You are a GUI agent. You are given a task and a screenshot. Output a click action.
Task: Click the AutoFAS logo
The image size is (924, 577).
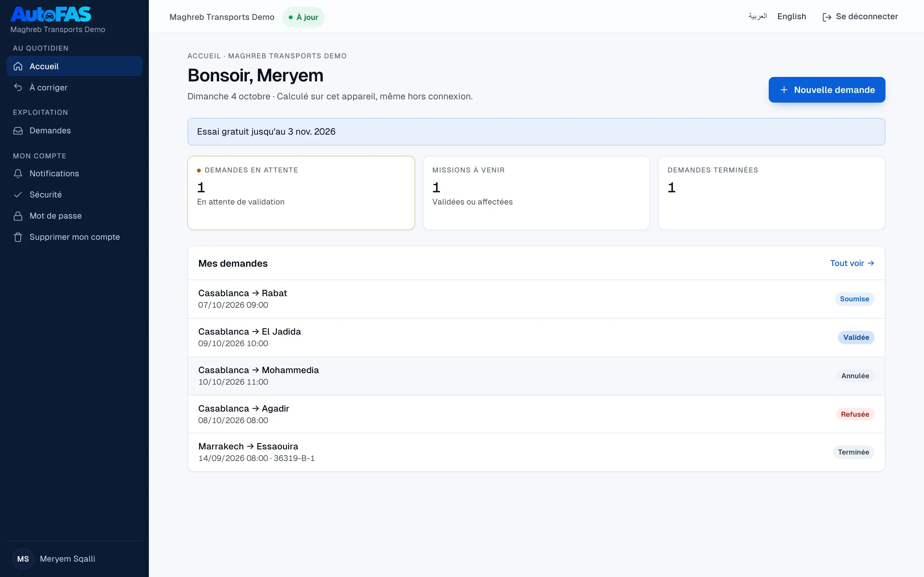point(51,14)
